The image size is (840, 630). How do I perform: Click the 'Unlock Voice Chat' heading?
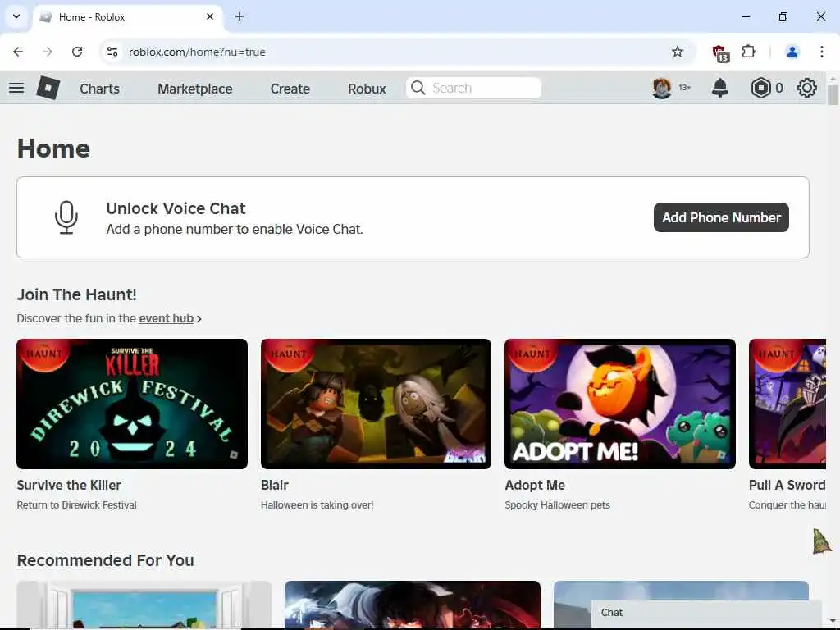click(176, 208)
